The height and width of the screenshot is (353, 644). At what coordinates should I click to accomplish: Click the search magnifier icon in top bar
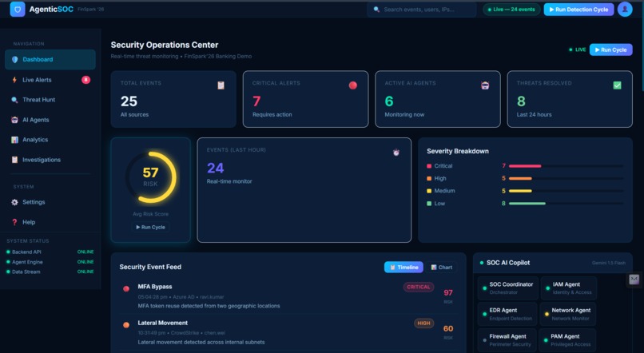click(x=376, y=10)
